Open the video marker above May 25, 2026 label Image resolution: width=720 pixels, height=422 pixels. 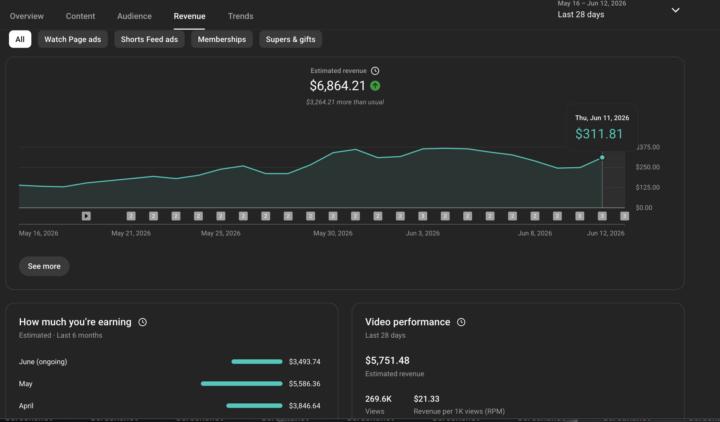(x=220, y=216)
